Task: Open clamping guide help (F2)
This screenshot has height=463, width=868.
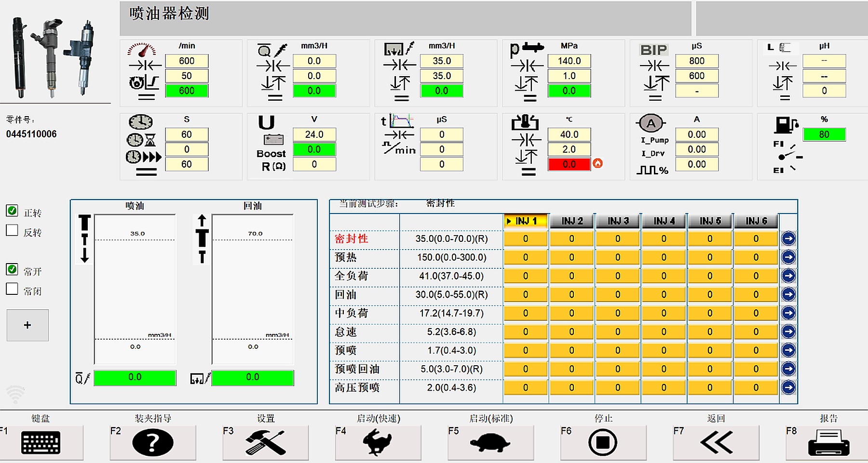Action: coord(153,442)
